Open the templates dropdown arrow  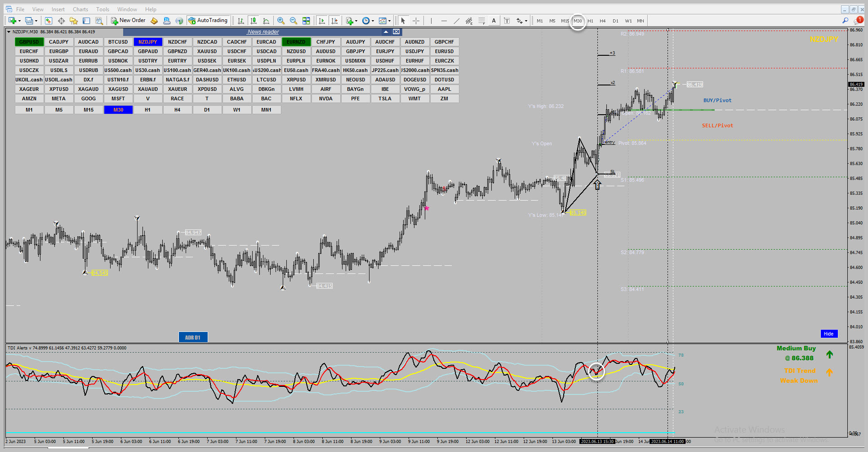click(x=389, y=21)
